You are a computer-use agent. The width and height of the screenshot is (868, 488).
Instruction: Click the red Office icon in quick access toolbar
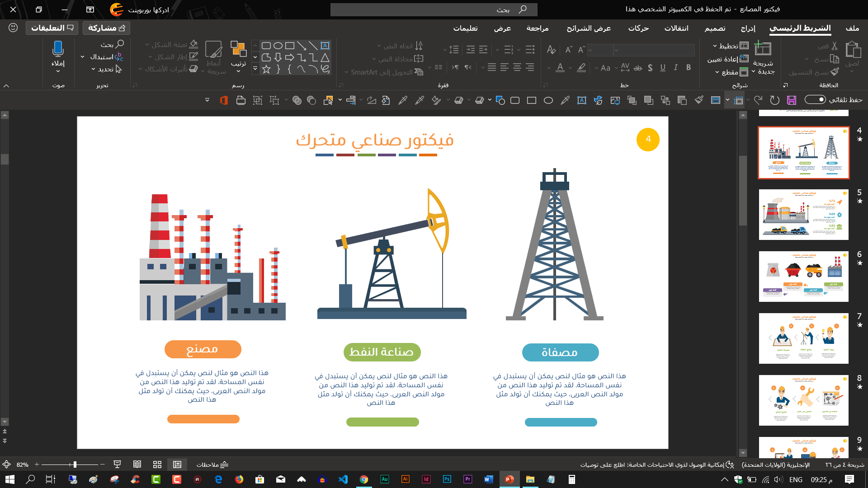[x=223, y=100]
